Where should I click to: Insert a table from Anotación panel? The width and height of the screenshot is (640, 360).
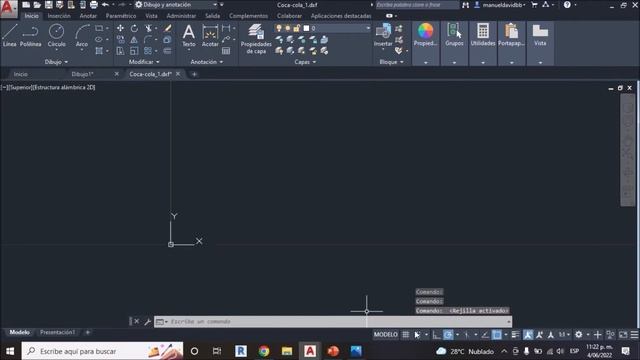226,51
